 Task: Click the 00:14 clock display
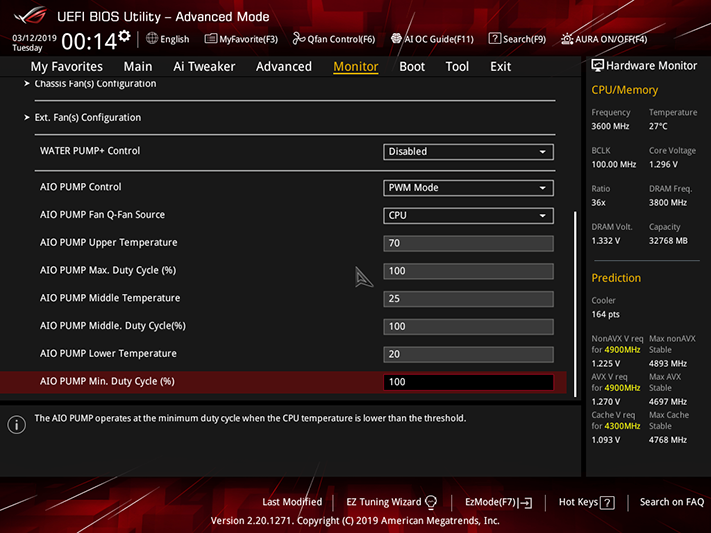[x=89, y=42]
